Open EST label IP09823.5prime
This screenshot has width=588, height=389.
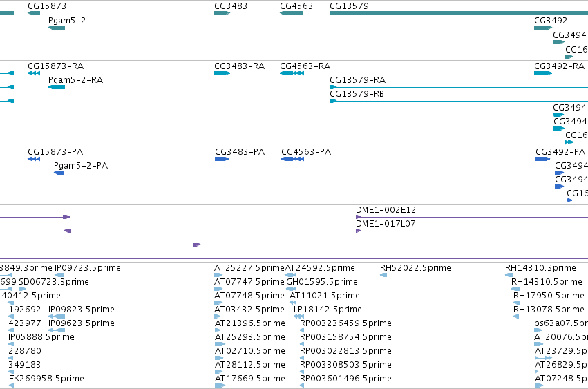coord(82,310)
